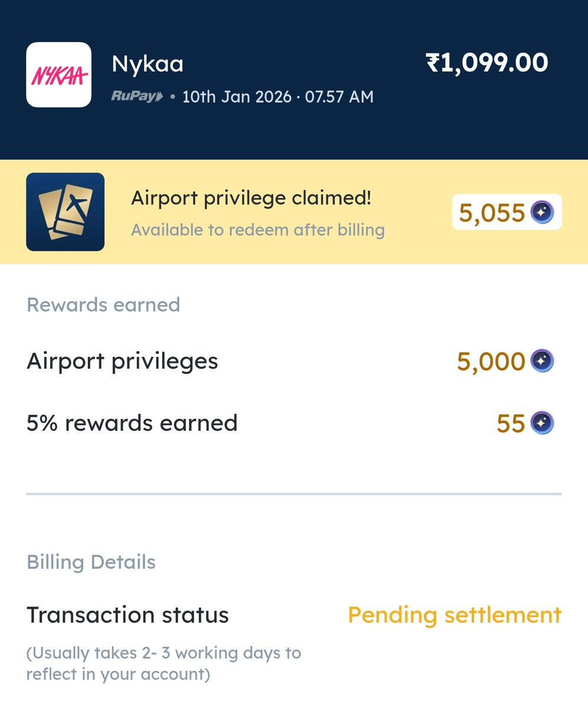This screenshot has width=588, height=708.
Task: Tap the coin icon beside 5,055
Action: (542, 212)
